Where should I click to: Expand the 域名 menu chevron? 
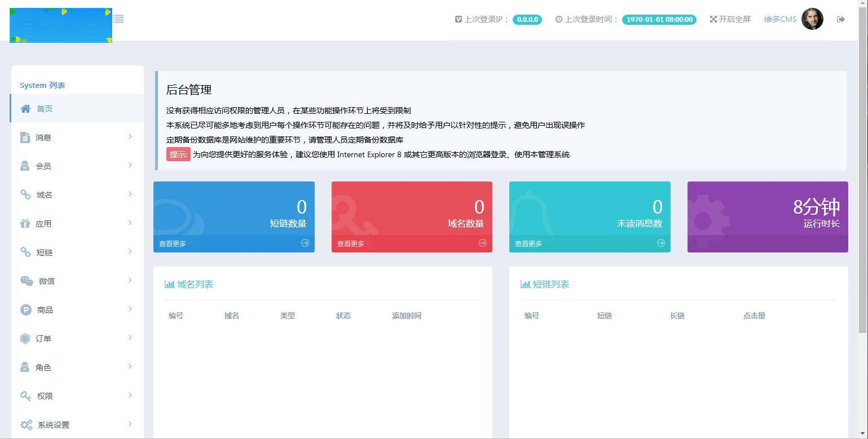coord(131,194)
